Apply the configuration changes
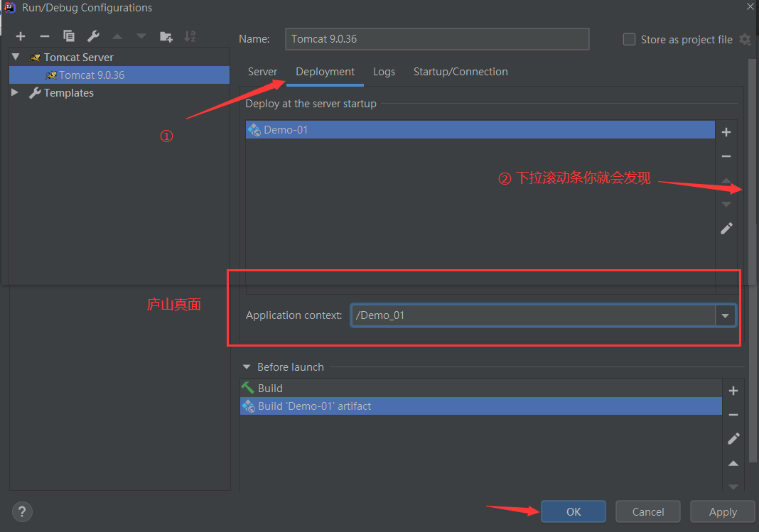Viewport: 759px width, 532px height. (x=722, y=511)
